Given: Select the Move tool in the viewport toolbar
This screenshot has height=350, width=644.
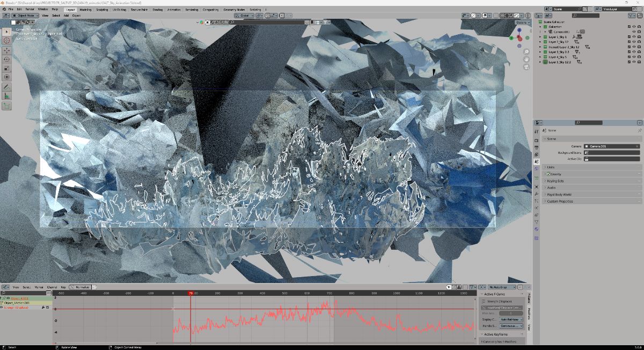Looking at the screenshot, I should (6, 50).
